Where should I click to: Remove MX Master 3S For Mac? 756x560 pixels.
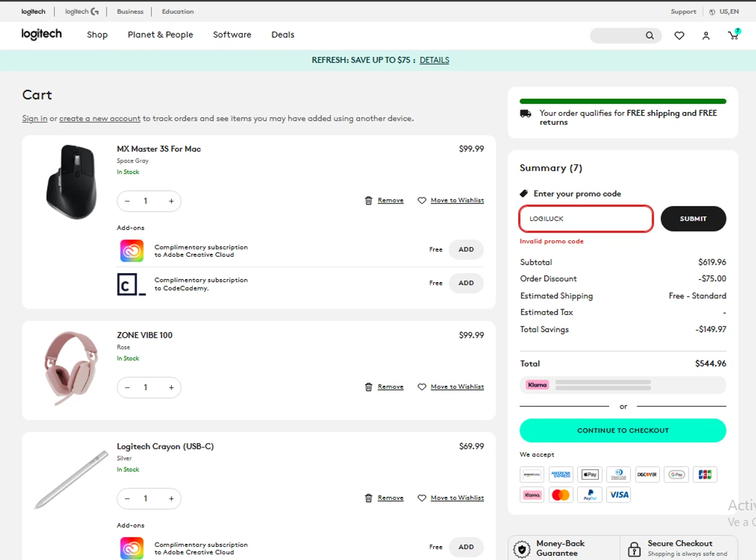point(391,200)
